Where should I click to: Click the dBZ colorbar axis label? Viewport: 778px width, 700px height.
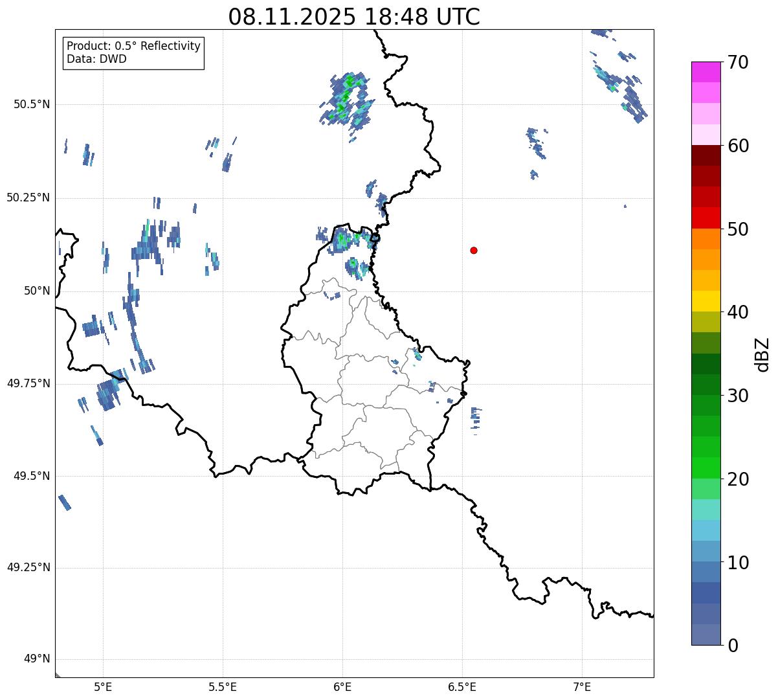tap(762, 354)
